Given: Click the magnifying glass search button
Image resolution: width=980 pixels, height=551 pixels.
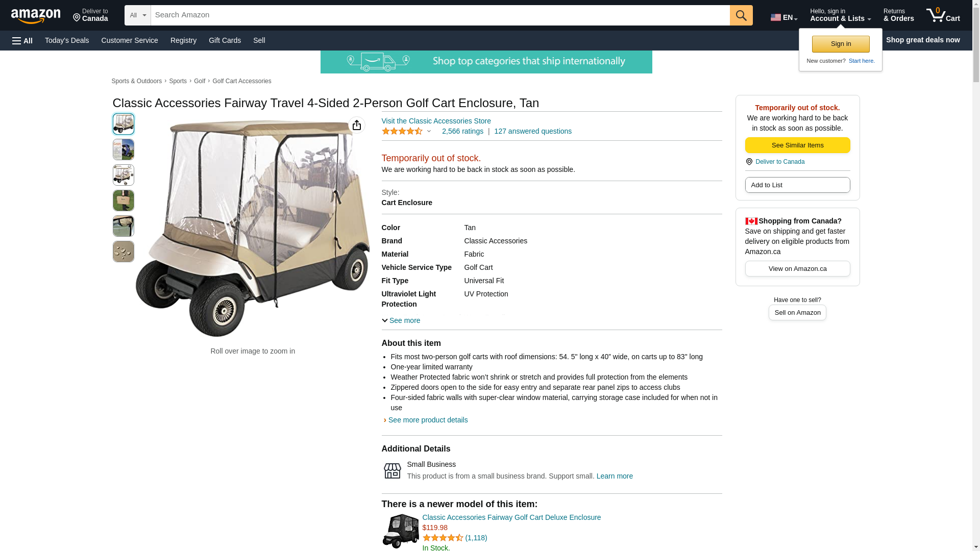Looking at the screenshot, I should [x=741, y=15].
